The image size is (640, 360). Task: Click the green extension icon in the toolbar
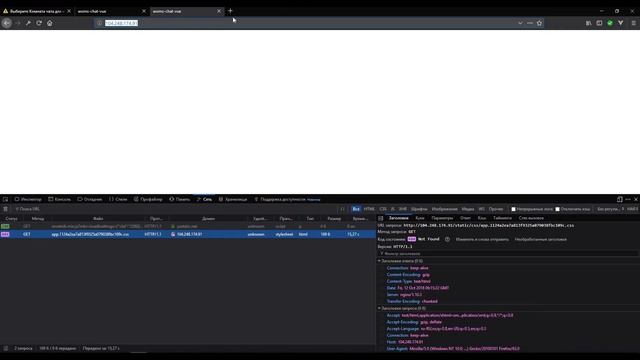(610, 23)
